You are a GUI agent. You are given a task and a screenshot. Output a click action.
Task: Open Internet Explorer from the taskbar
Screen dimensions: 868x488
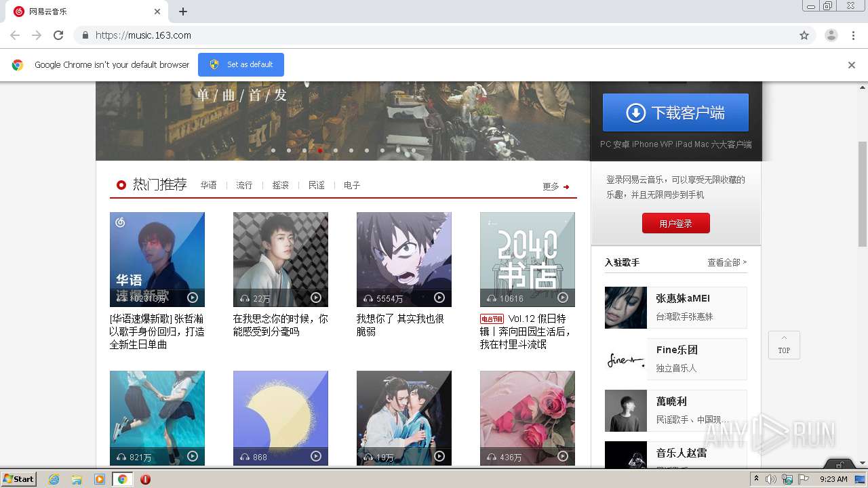[54, 479]
